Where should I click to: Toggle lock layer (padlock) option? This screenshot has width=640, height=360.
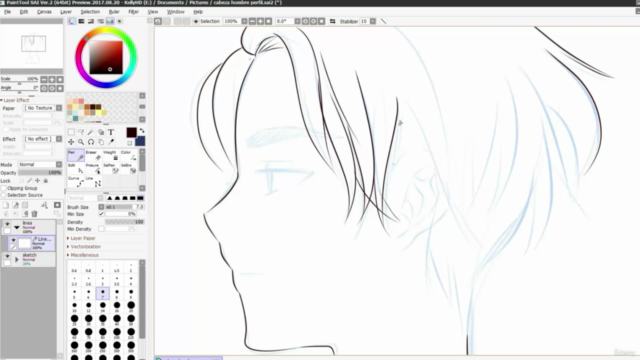(x=46, y=180)
